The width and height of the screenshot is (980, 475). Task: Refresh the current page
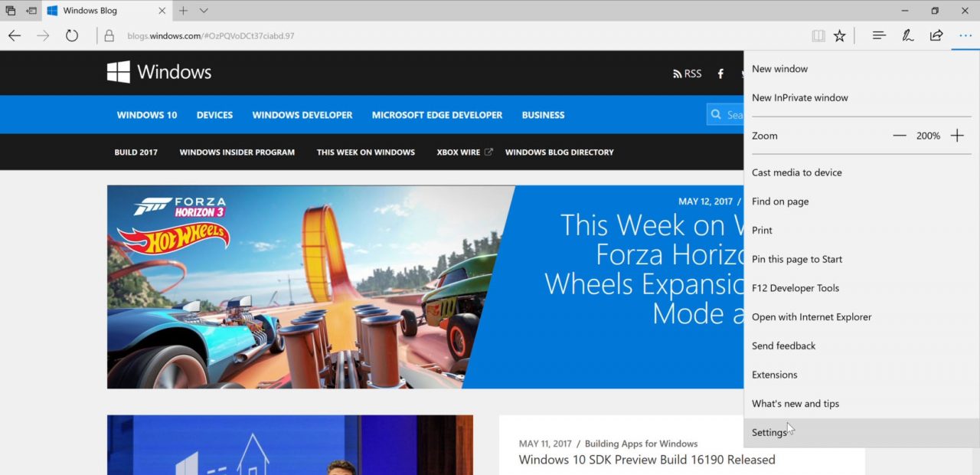coord(72,35)
